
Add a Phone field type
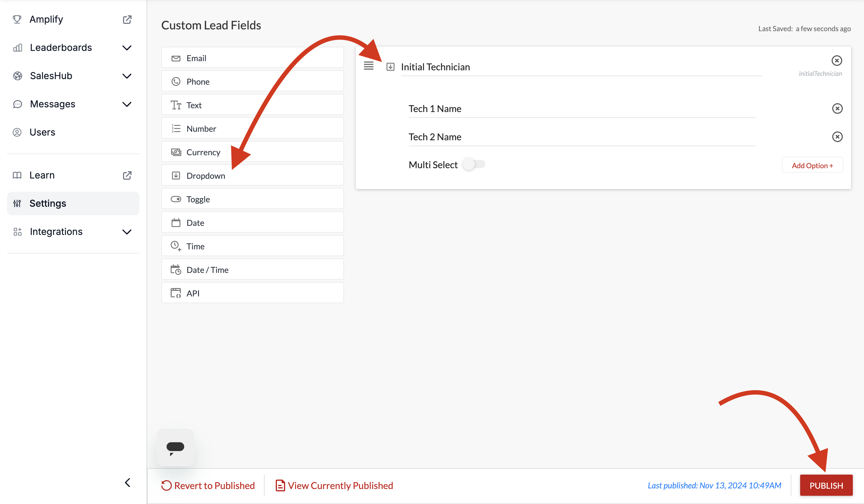252,81
